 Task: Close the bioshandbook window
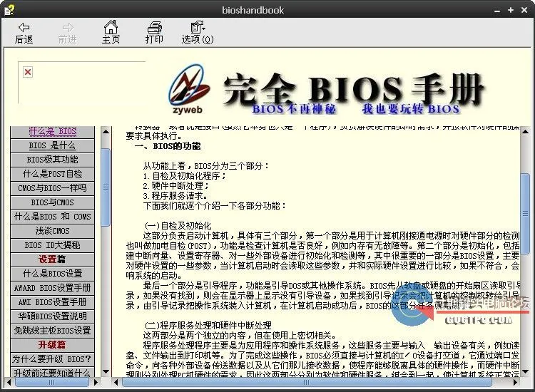pos(524,10)
